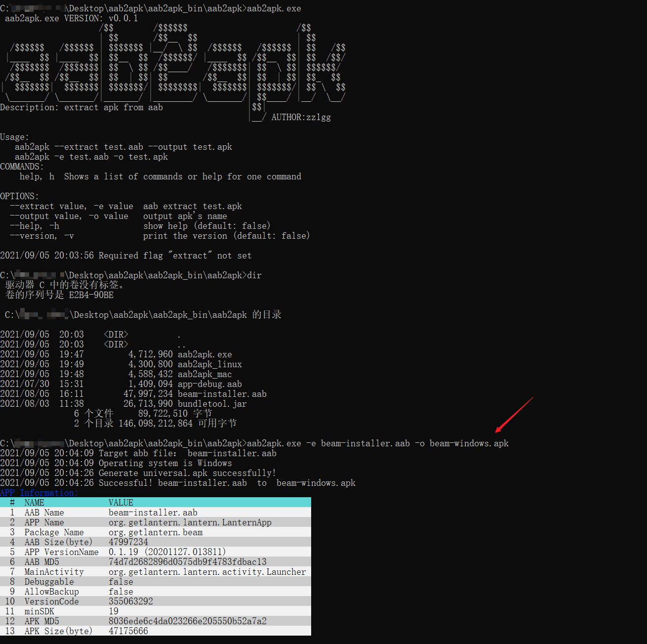Viewport: 647px width, 644px height.
Task: Select the AAB MD5 hash value
Action: coord(187,562)
